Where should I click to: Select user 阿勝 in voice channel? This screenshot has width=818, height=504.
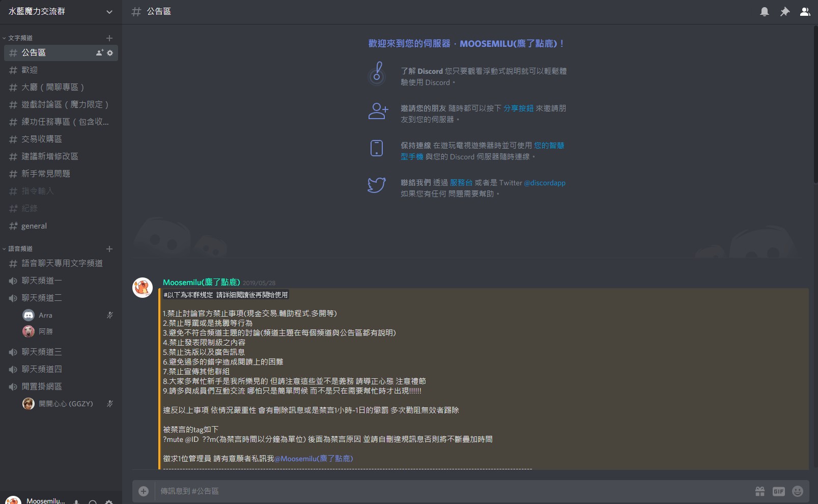(x=68, y=332)
